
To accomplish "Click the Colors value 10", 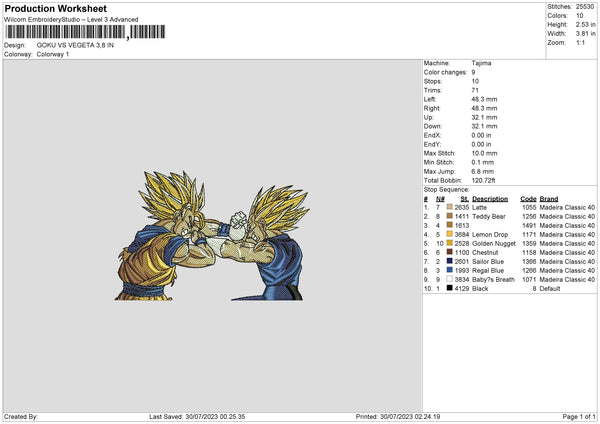I will pos(579,16).
